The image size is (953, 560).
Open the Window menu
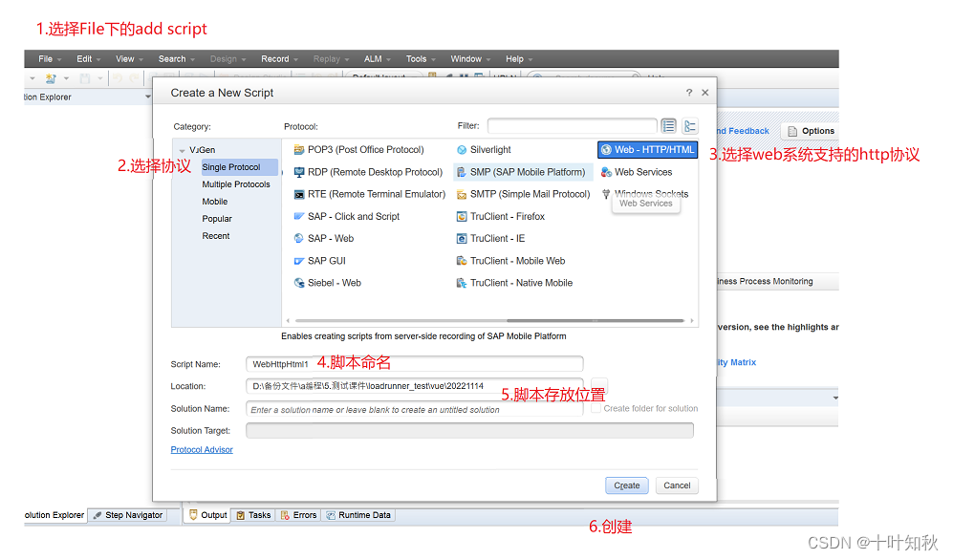(x=470, y=59)
